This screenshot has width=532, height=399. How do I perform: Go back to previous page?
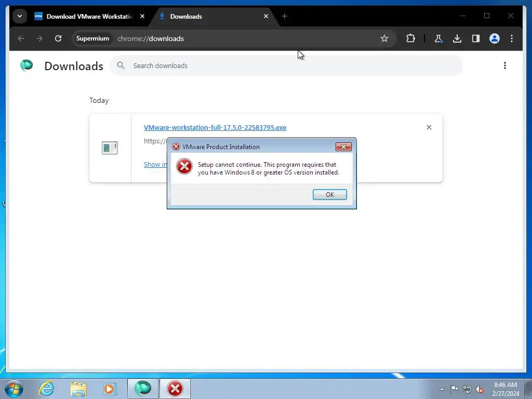21,38
